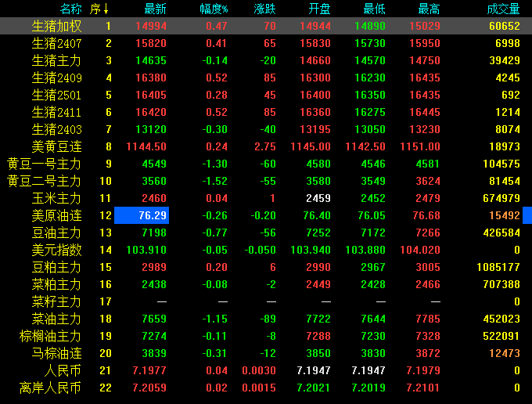Select the 生猪2403 contract name
The image size is (532, 404).
point(56,130)
